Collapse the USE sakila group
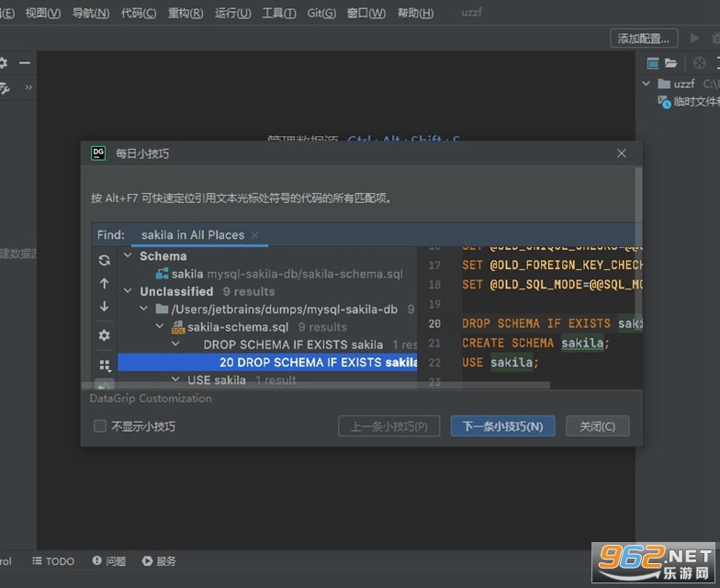The height and width of the screenshot is (588, 720). (175, 379)
